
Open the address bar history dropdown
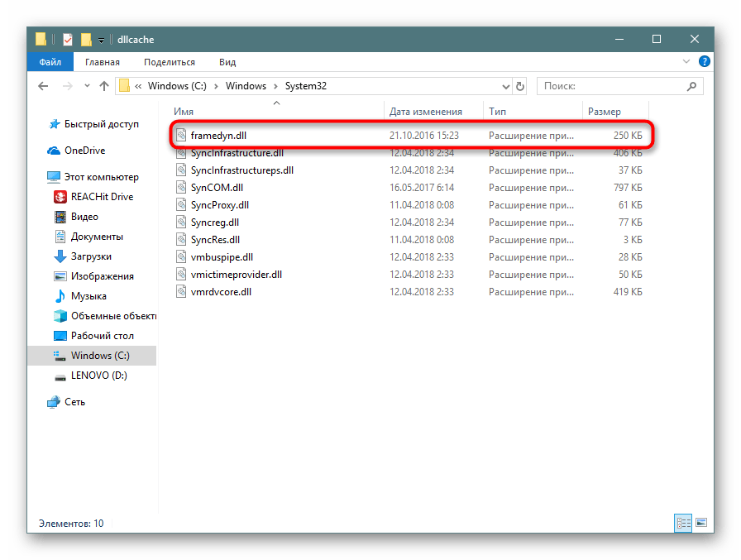click(506, 86)
